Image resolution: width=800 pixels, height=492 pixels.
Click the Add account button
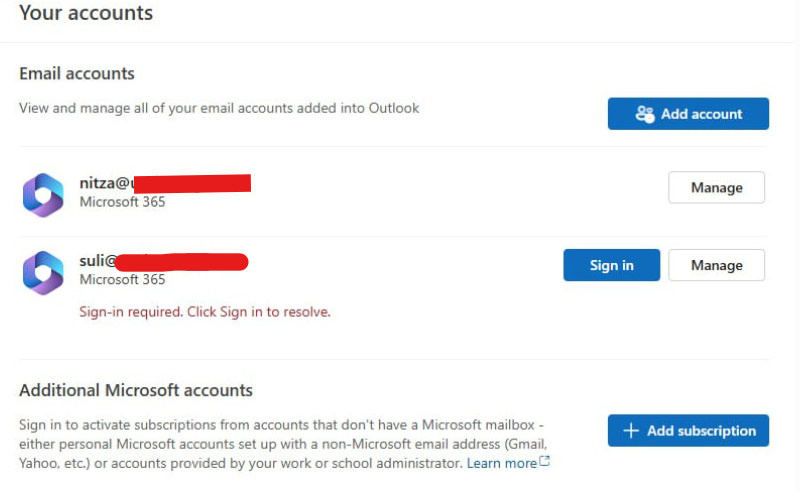point(688,114)
